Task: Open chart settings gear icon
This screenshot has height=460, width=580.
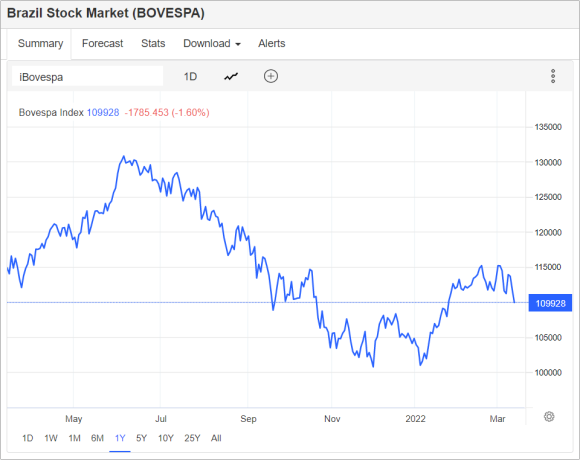Action: 549,417
